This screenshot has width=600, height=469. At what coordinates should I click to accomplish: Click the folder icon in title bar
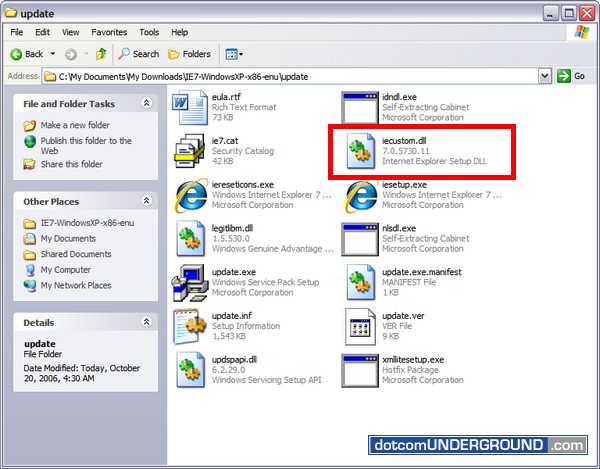click(x=11, y=13)
